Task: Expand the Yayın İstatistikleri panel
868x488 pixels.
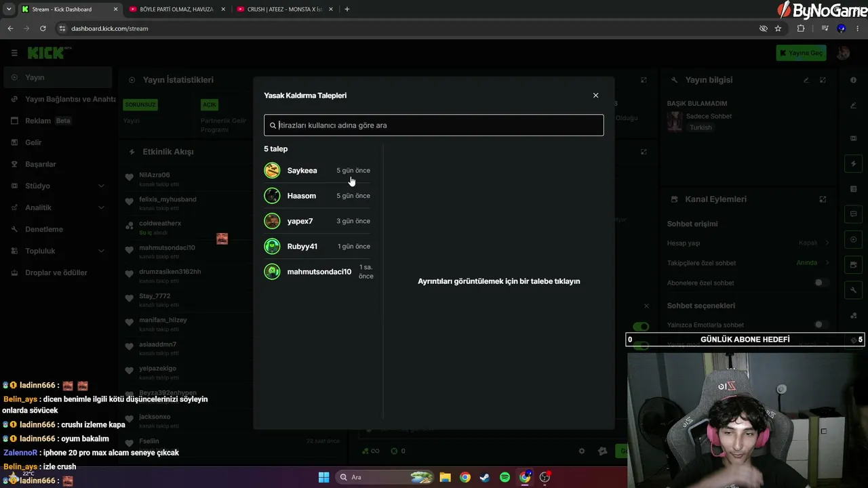Action: (644, 80)
